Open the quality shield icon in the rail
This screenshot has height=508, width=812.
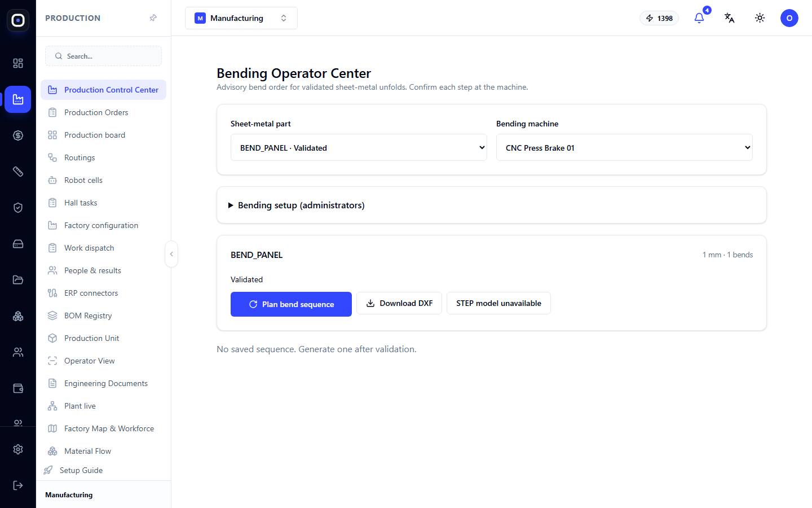[x=18, y=208]
